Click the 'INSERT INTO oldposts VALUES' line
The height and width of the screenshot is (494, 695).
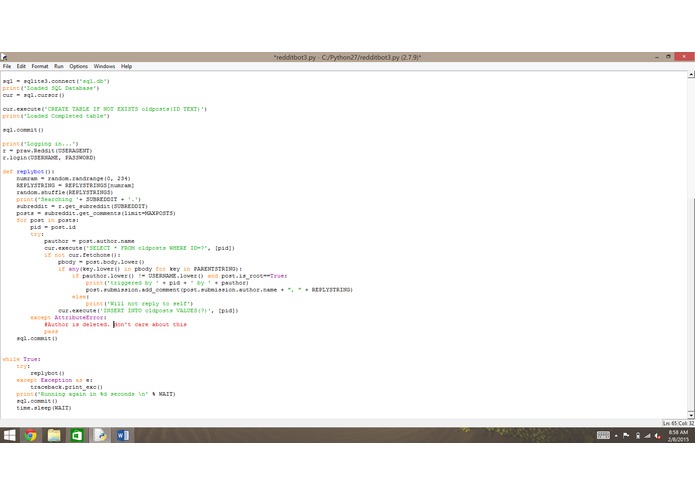148,311
